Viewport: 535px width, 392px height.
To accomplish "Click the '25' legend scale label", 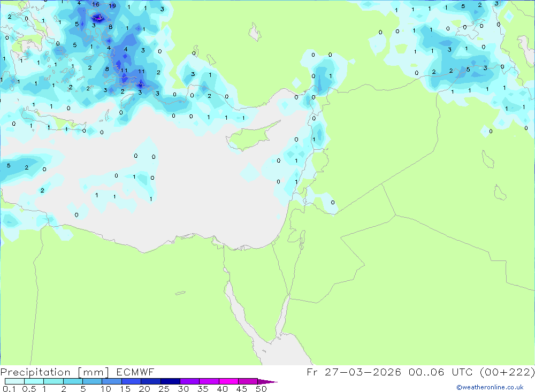I will (x=164, y=389).
